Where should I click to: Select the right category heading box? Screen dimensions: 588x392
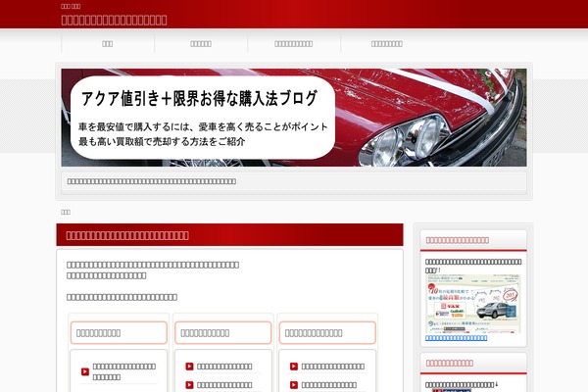click(x=327, y=333)
